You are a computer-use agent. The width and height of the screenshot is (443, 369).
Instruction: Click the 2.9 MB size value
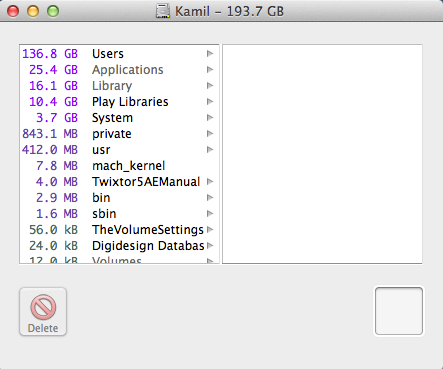pos(57,198)
